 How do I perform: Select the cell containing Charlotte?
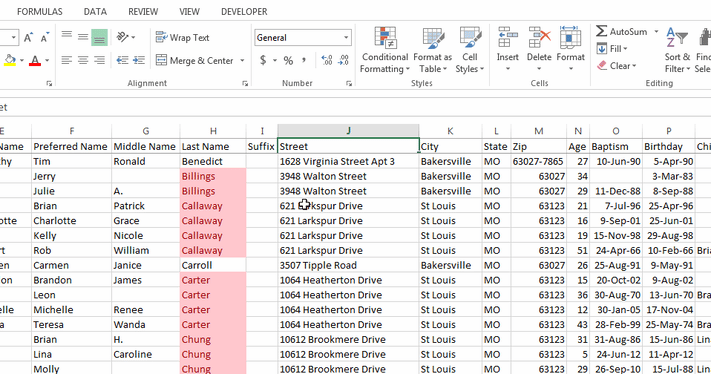coord(72,221)
